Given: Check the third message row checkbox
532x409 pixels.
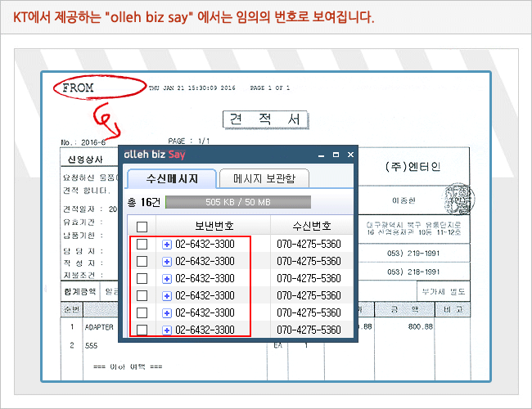Looking at the screenshot, I should (x=142, y=278).
